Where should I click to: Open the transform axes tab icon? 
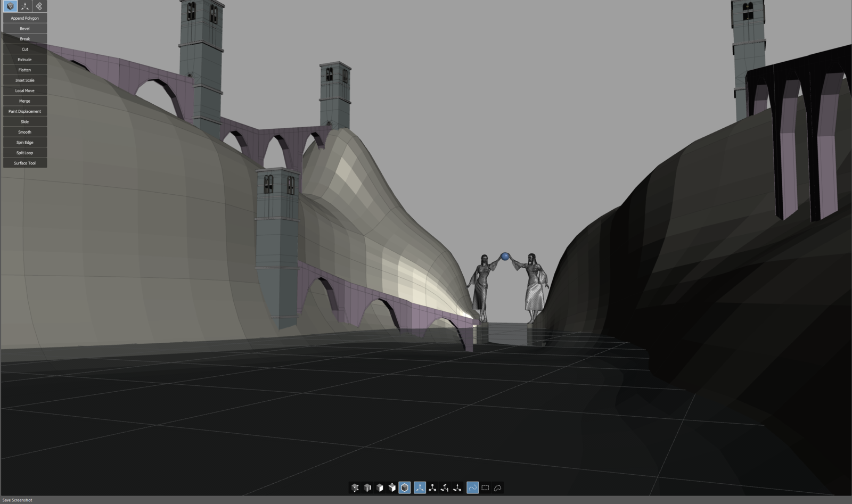24,6
